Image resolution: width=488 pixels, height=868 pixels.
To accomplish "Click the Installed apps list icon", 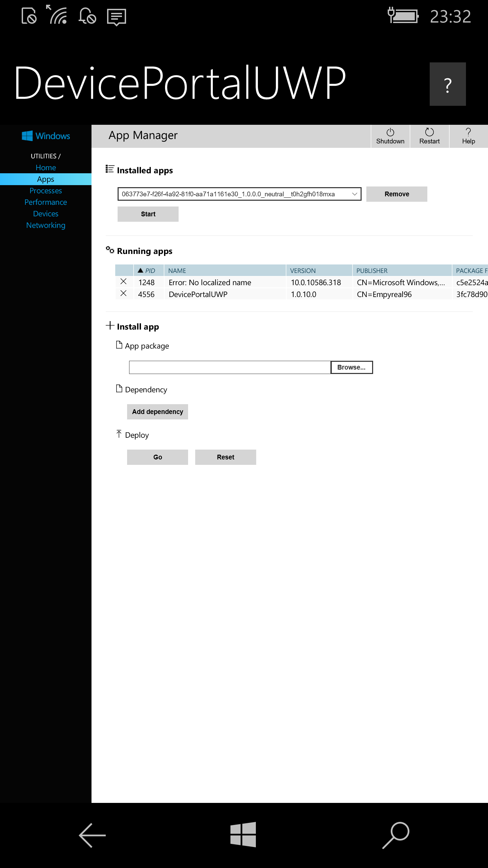I will click(110, 169).
